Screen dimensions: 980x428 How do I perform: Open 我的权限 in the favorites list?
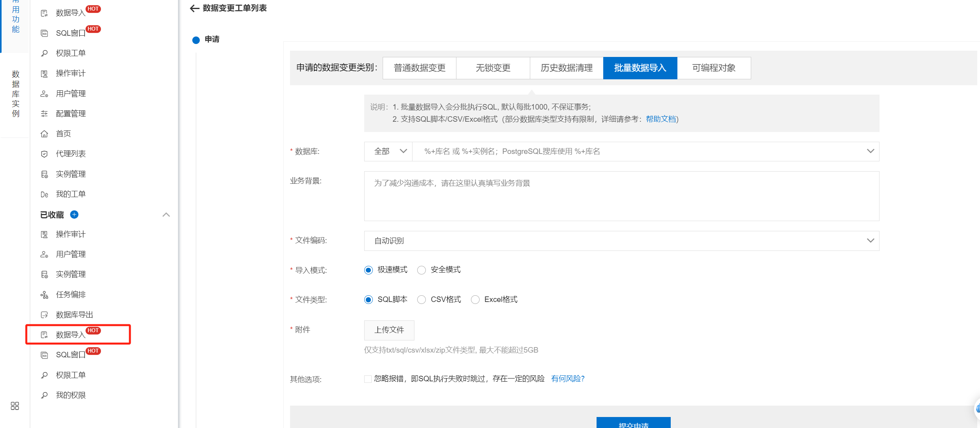click(x=71, y=395)
